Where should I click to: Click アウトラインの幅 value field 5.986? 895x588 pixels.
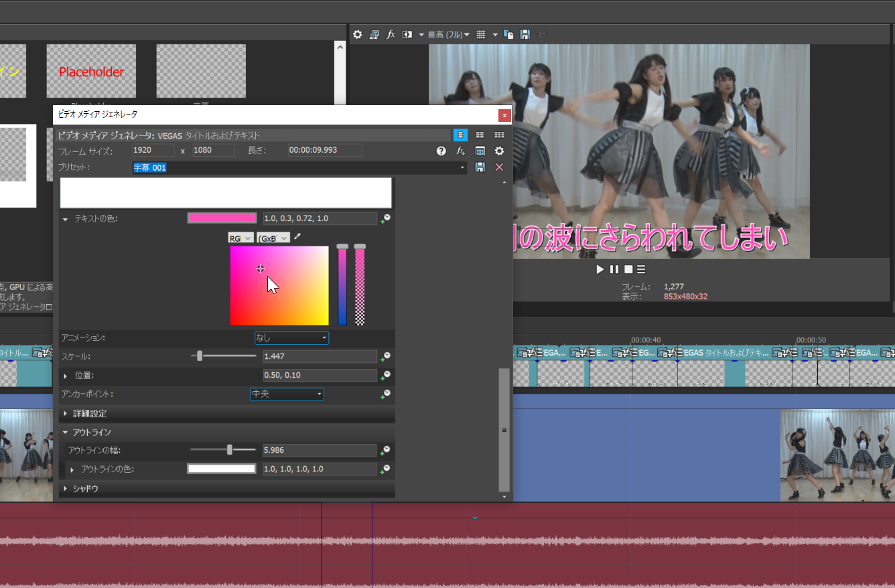tap(320, 450)
